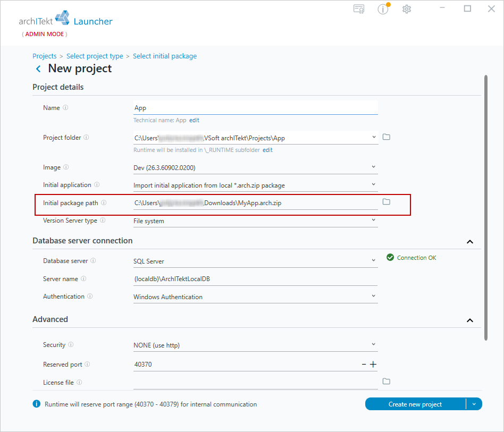The height and width of the screenshot is (432, 504).
Task: Show info tooltip for Database server
Action: click(93, 260)
